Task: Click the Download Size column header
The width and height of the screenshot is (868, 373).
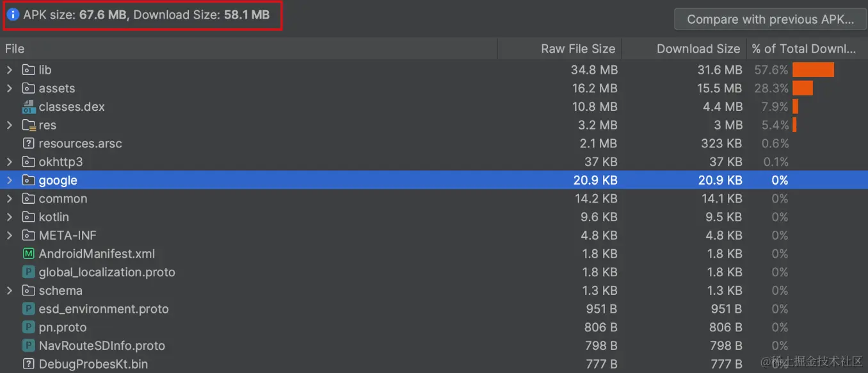Action: pos(698,49)
